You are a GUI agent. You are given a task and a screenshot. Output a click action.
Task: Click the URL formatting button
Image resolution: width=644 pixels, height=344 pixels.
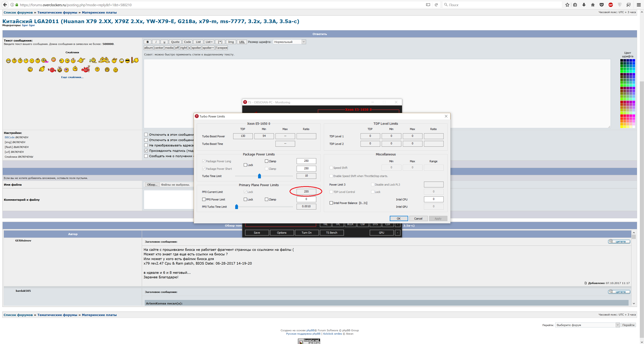coord(242,42)
